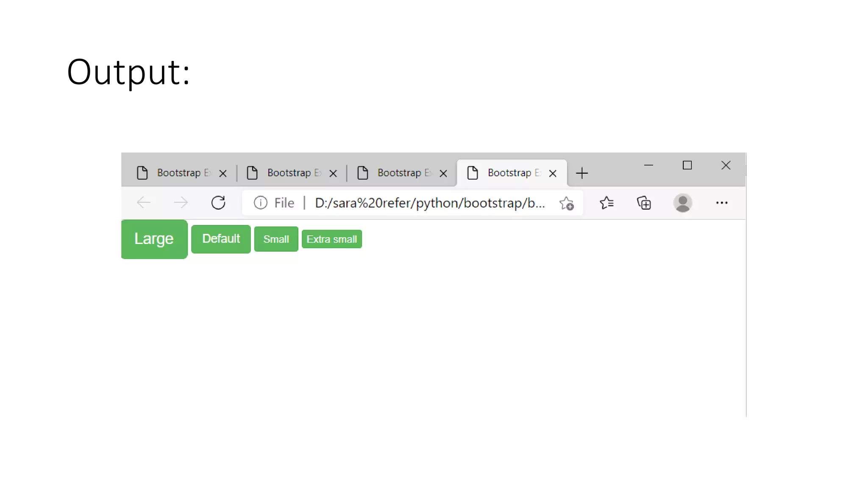Close the active fourth Bootstrap tab
The height and width of the screenshot is (488, 868).
point(553,173)
